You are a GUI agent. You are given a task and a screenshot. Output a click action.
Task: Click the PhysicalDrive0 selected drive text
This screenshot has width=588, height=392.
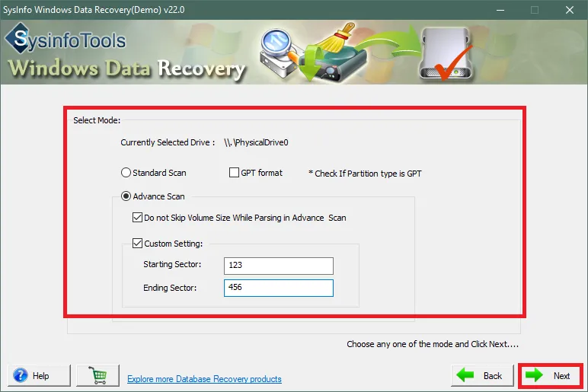256,142
